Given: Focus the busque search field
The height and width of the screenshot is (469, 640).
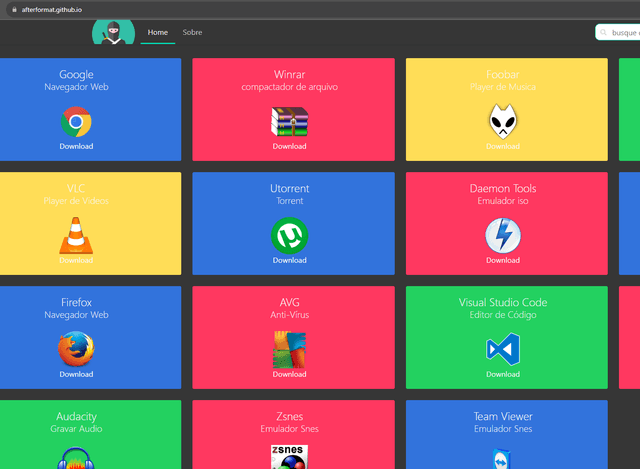Looking at the screenshot, I should 618,32.
